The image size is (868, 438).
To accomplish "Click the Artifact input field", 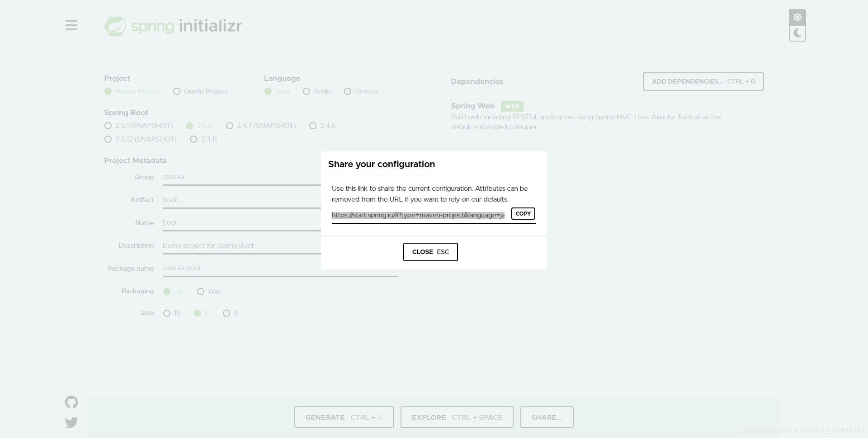I will (242, 200).
